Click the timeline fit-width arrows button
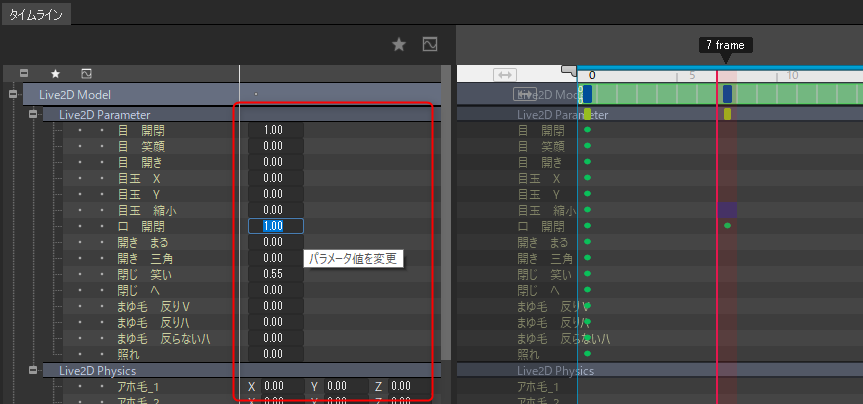 point(506,75)
